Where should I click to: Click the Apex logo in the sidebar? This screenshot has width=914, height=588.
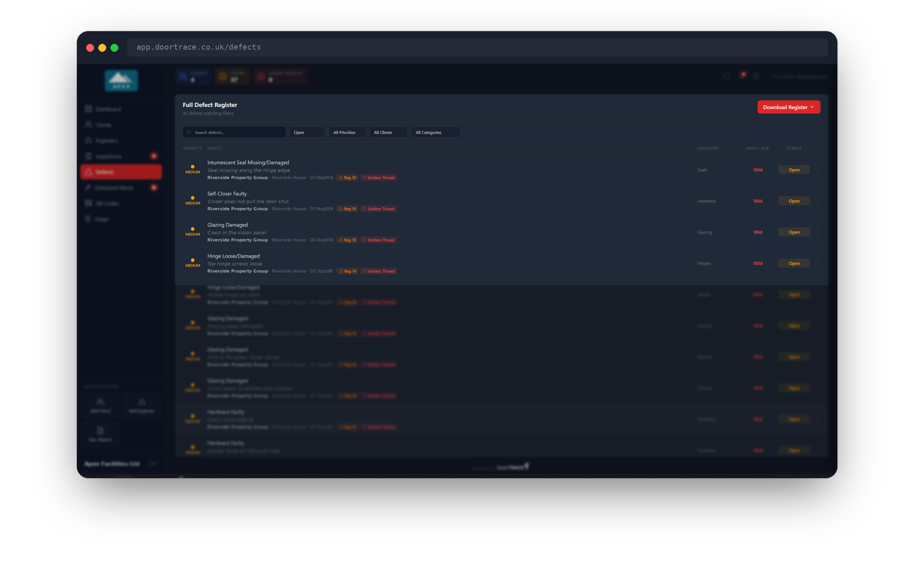click(121, 81)
